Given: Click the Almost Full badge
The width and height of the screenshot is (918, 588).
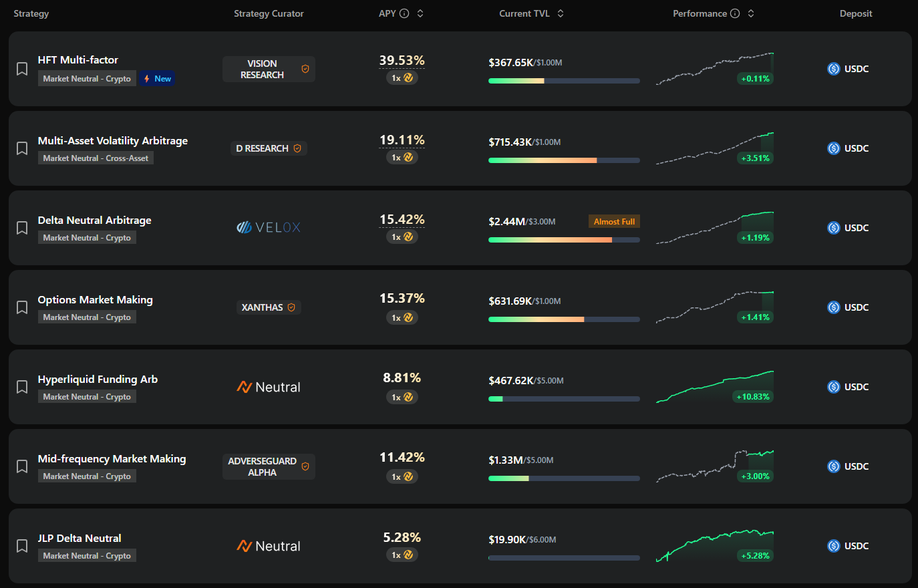Looking at the screenshot, I should point(614,221).
